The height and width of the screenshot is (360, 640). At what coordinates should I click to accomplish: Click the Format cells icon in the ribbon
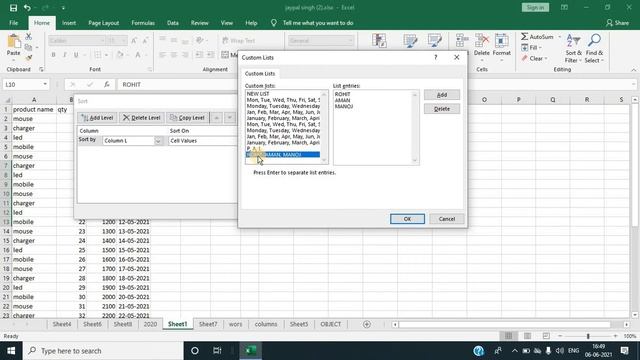pos(501,41)
